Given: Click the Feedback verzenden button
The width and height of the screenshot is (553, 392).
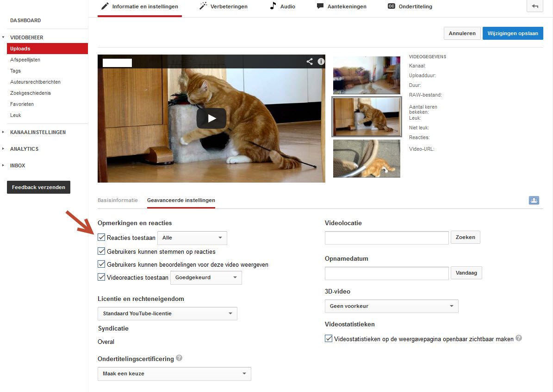Looking at the screenshot, I should click(x=38, y=187).
